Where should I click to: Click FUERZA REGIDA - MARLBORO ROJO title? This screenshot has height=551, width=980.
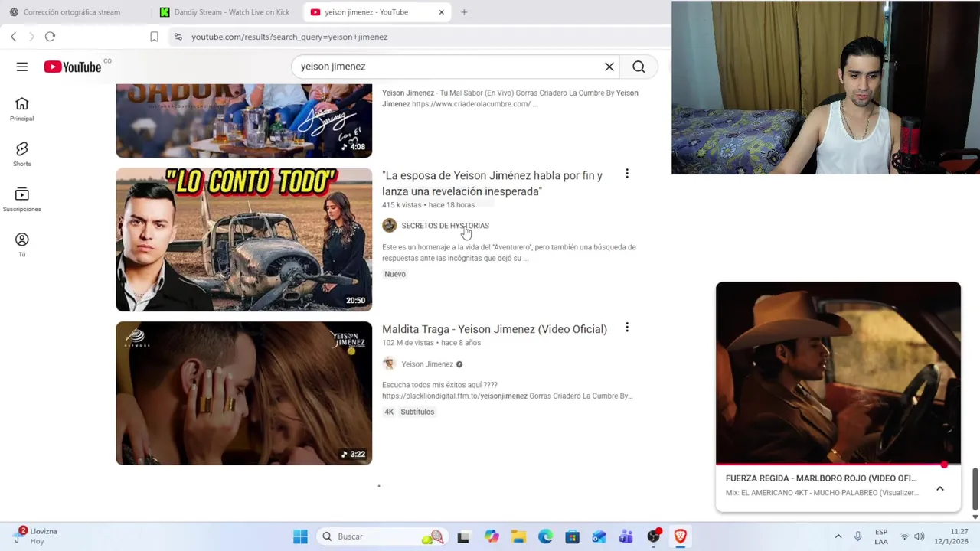click(821, 478)
